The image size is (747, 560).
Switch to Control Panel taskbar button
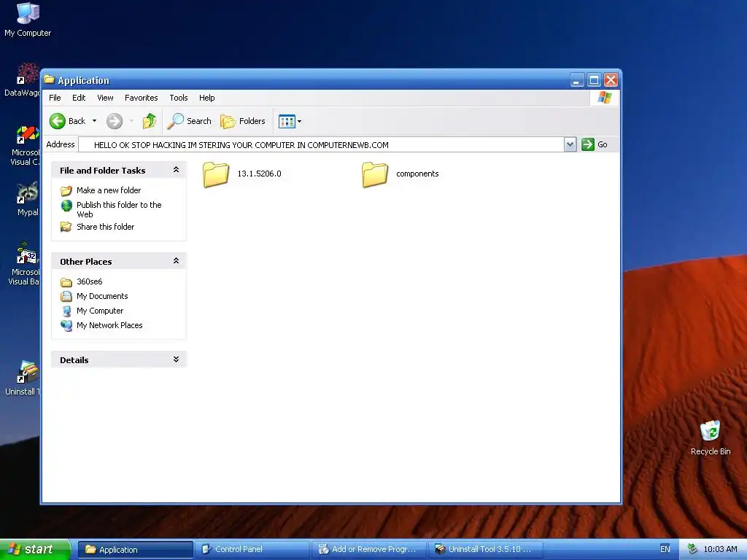252,550
